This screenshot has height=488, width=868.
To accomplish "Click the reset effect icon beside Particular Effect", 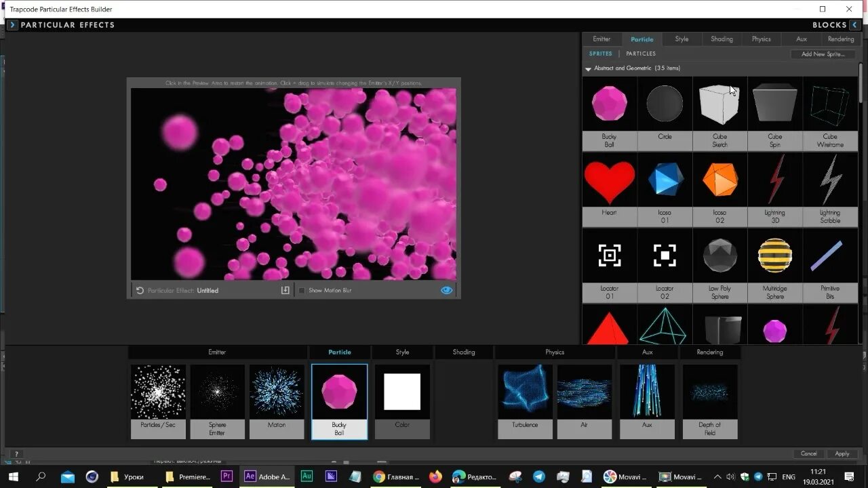I will tap(140, 290).
